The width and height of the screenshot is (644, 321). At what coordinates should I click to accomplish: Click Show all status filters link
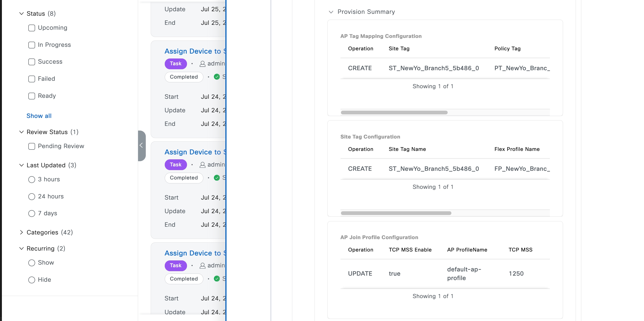[39, 116]
